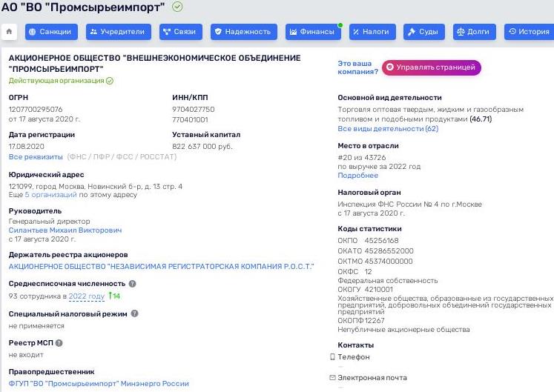The height and width of the screenshot is (392, 554).
Task: Open ФГУП "ВО "Промсырьеимпорт" predecessor link
Action: coord(99,384)
